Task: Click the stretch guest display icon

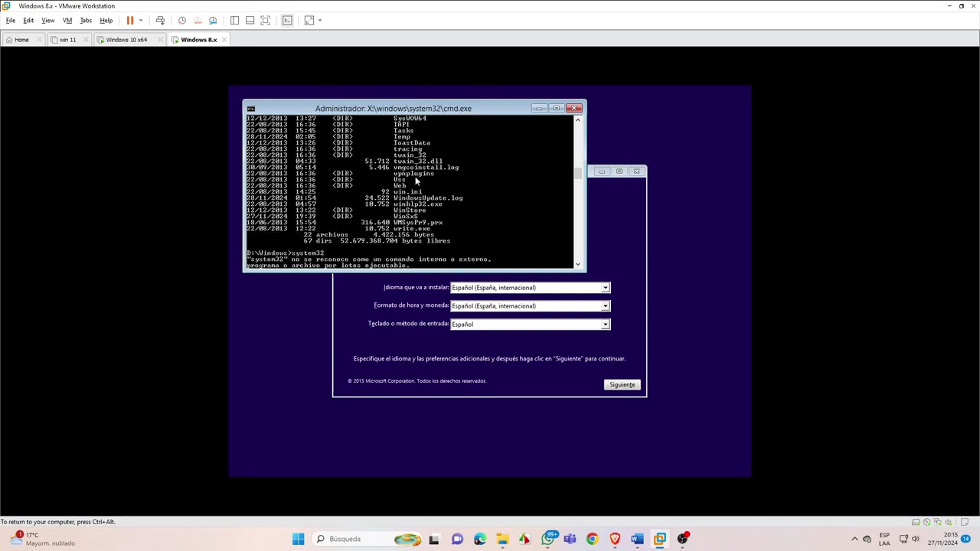Action: click(x=309, y=21)
